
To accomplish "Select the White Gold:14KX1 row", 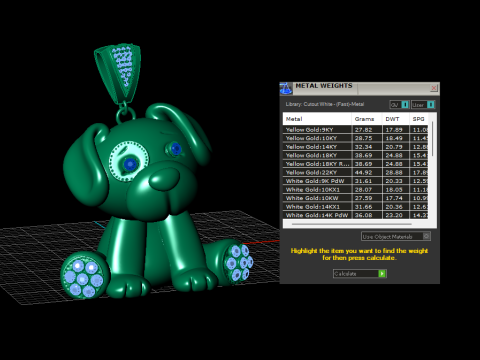I will point(356,207).
